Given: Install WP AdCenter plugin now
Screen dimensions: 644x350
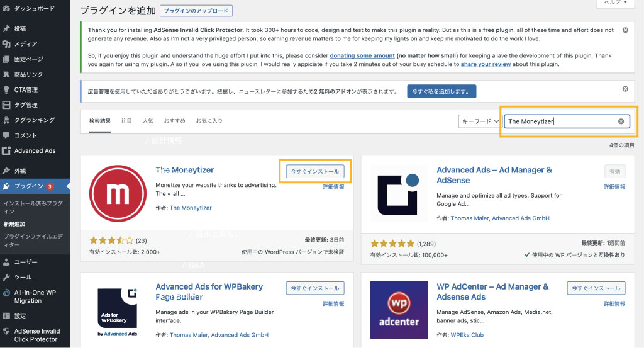Looking at the screenshot, I should (596, 288).
